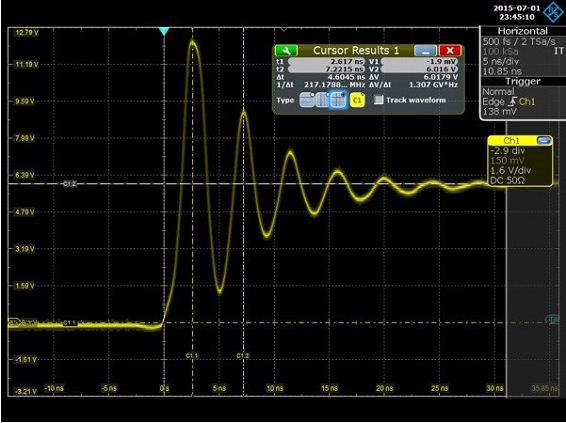Edit the V2 cursor voltage field
This screenshot has height=423, width=566.
(419, 69)
